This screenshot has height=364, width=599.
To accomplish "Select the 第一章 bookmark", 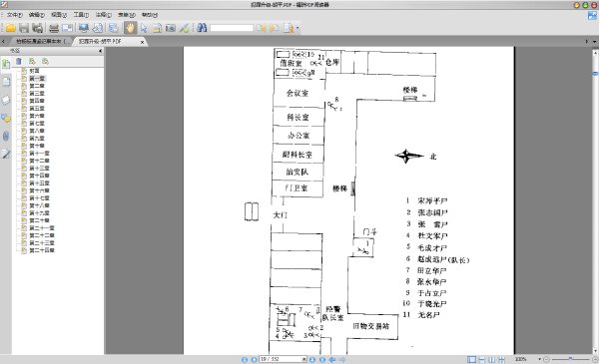I will [37, 78].
